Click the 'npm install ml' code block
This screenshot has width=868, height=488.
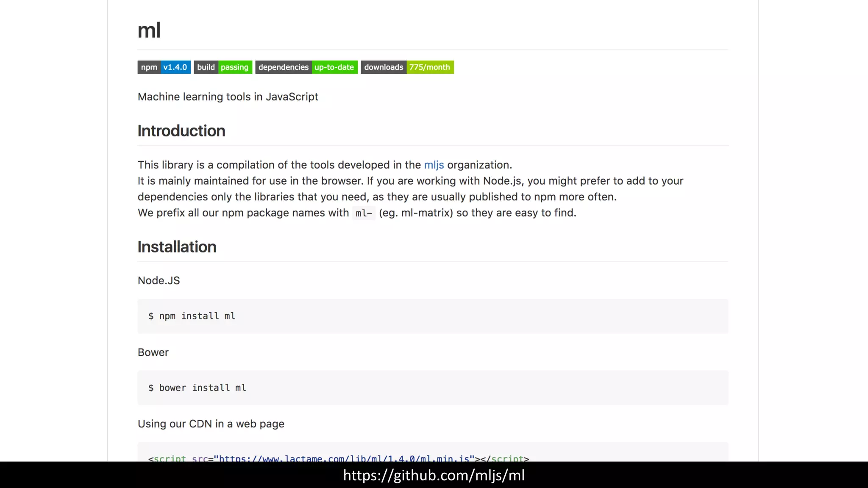click(192, 316)
